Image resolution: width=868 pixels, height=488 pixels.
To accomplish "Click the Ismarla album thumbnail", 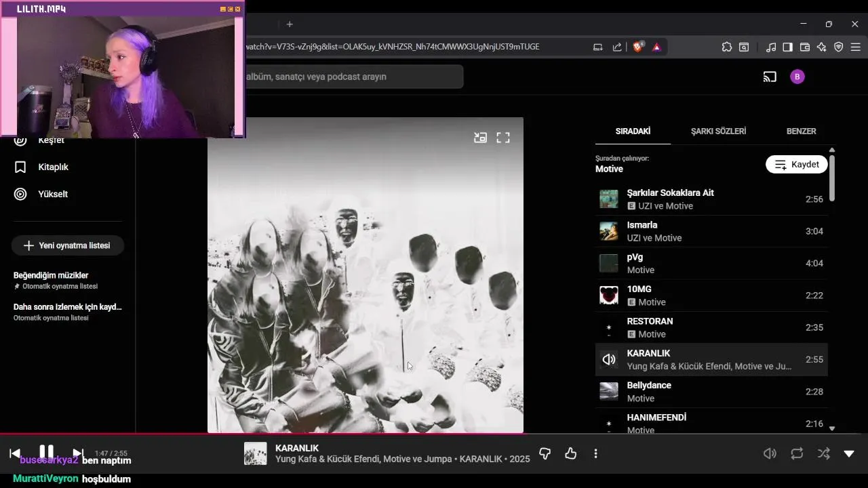I will [609, 231].
